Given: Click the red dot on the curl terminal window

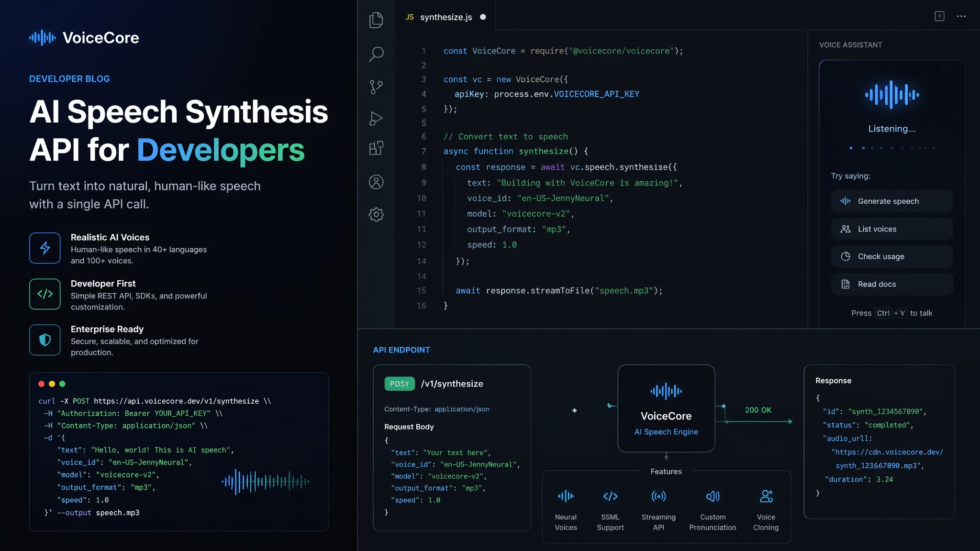Looking at the screenshot, I should [41, 384].
